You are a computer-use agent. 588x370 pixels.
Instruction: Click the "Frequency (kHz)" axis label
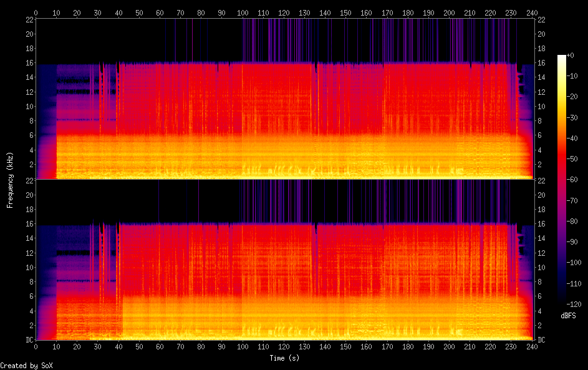pos(10,180)
